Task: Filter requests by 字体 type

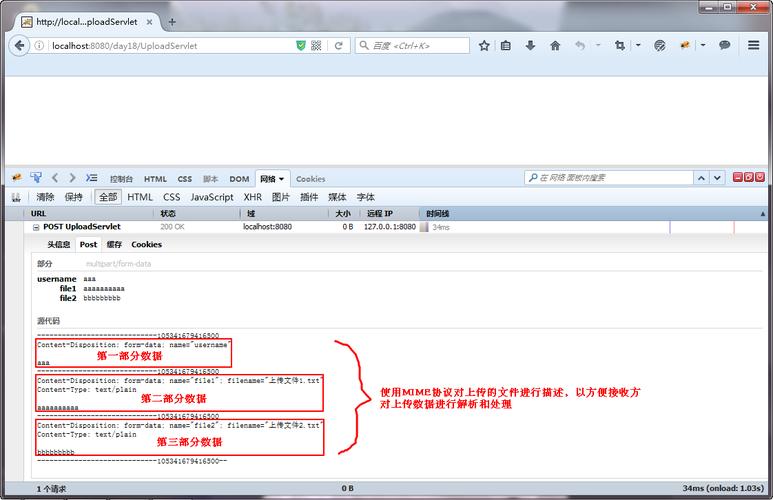Action: 366,197
